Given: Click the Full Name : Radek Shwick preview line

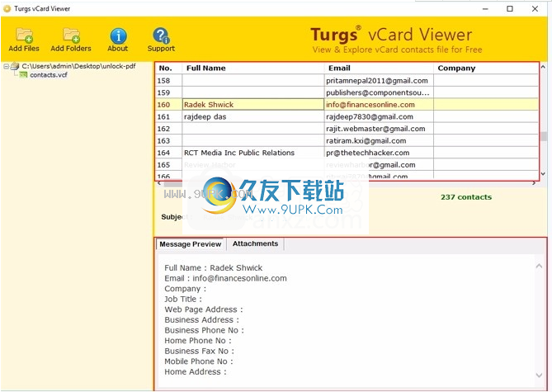Looking at the screenshot, I should pyautogui.click(x=214, y=267).
